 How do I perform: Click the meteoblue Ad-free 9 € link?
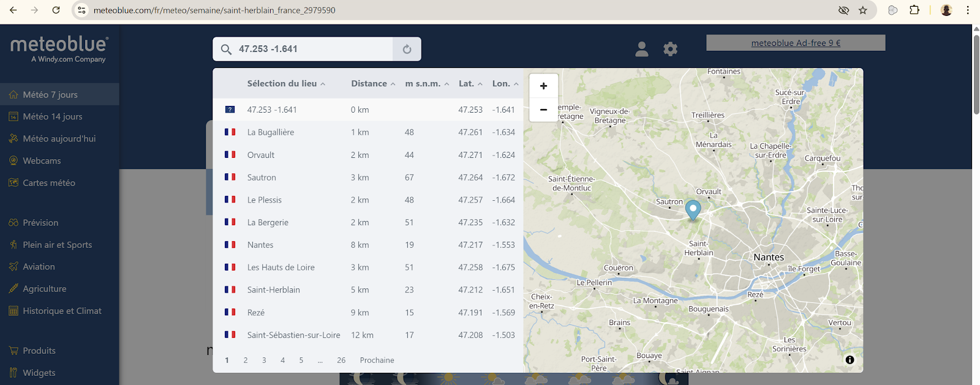(x=796, y=43)
